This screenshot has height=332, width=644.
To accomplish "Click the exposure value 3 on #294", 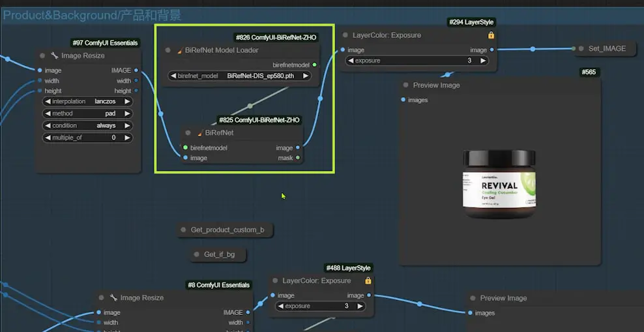I will [x=469, y=61].
